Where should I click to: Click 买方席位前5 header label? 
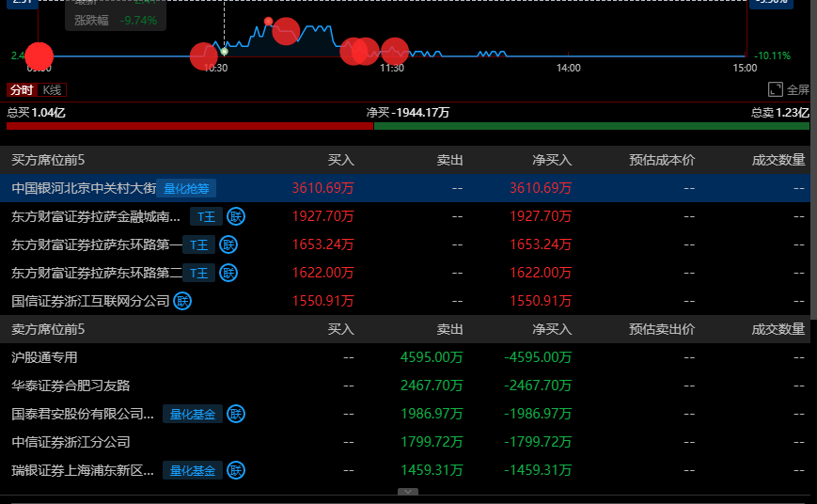[48, 160]
